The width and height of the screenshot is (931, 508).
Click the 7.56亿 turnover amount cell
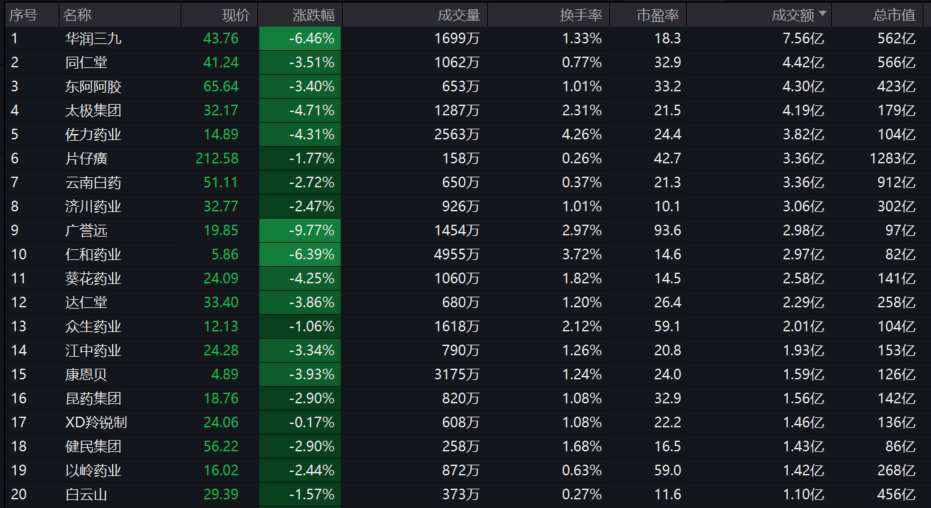click(x=803, y=39)
